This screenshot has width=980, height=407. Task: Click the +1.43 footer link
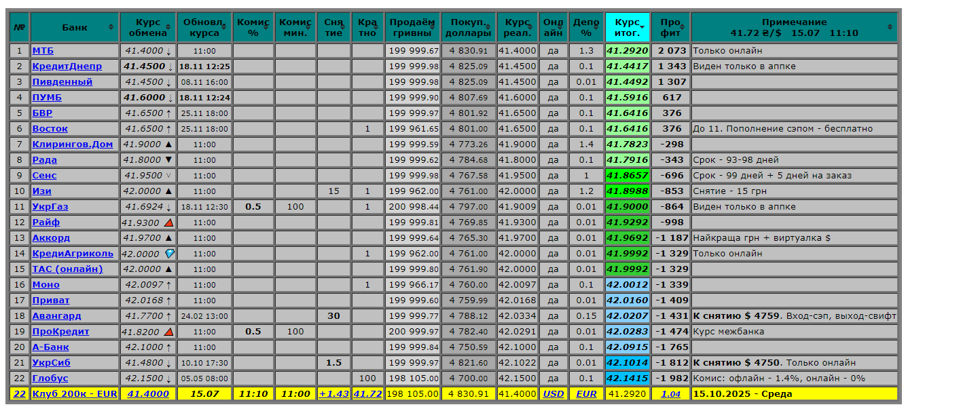click(x=333, y=394)
